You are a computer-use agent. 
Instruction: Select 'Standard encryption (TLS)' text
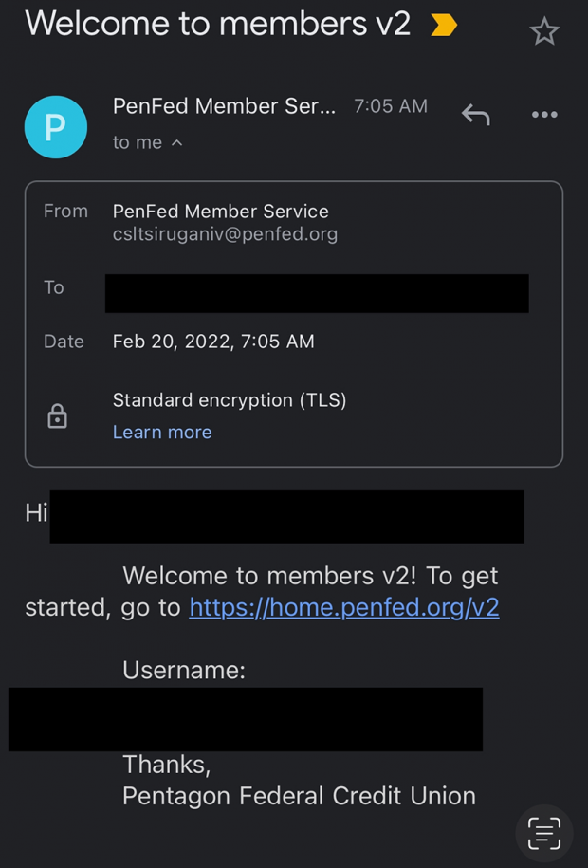click(228, 400)
